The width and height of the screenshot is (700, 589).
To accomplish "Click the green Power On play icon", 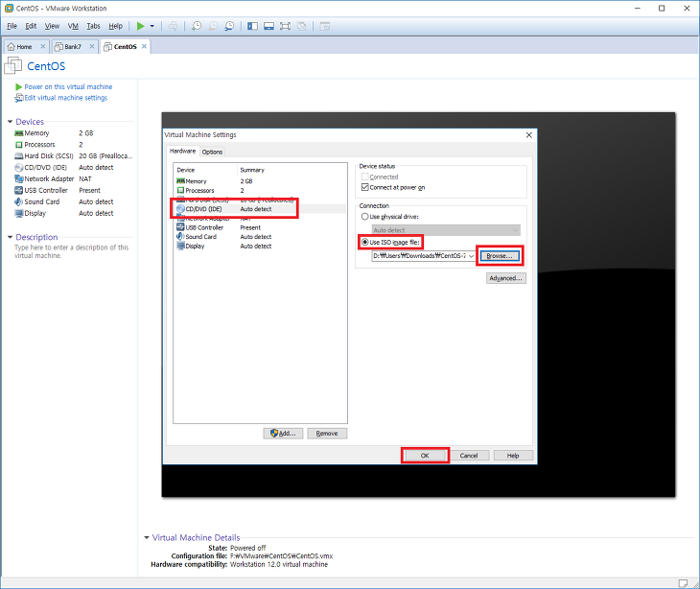I will 141,26.
